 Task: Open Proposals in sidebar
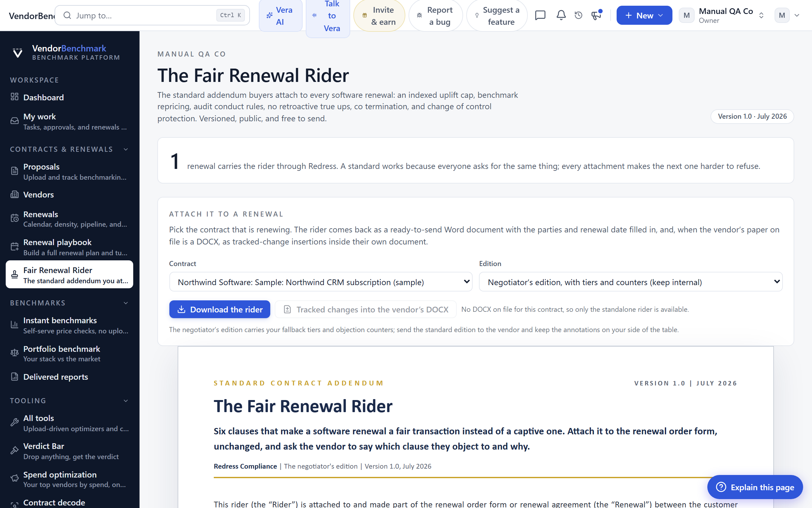tap(69, 171)
